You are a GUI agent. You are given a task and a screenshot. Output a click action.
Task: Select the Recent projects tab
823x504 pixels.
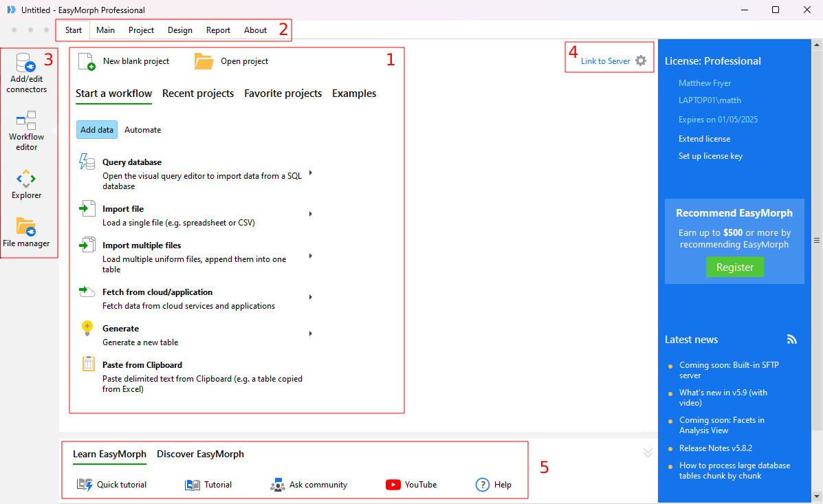click(x=198, y=94)
